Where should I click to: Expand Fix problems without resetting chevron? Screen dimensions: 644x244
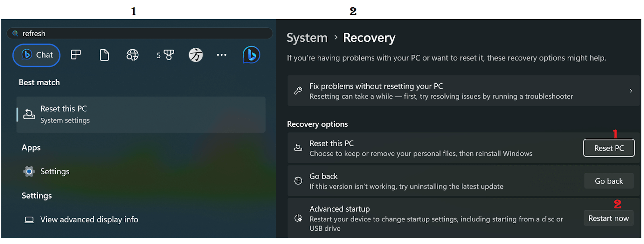tap(630, 91)
